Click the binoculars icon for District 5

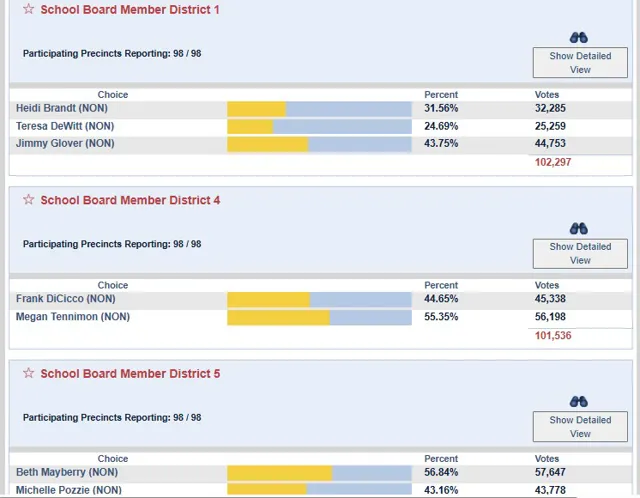point(579,402)
